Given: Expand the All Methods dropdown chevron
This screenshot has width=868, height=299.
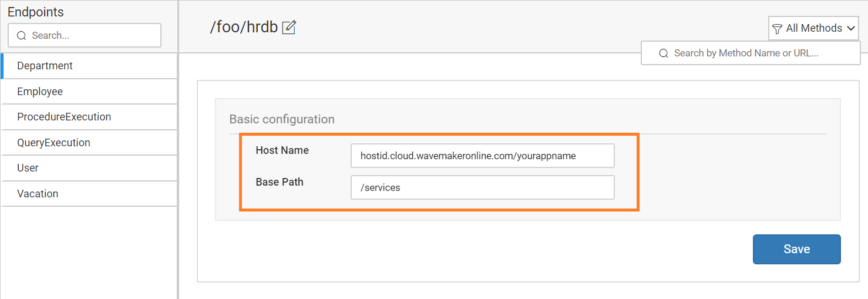Looking at the screenshot, I should pos(851,28).
